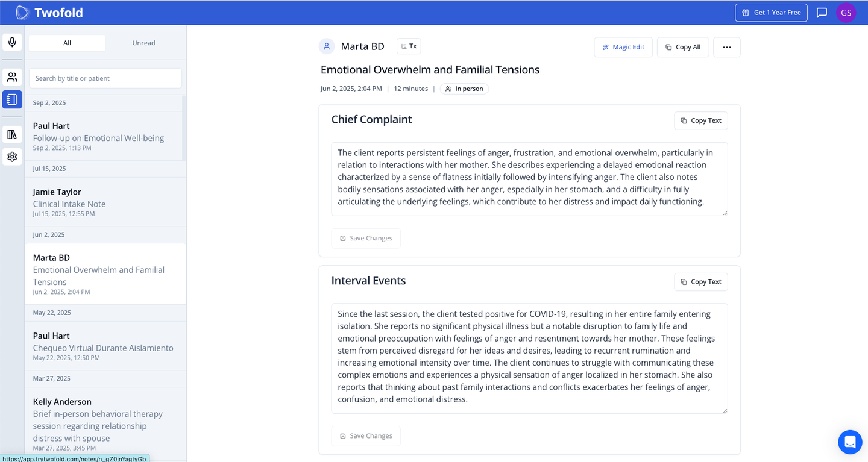
Task: Open Jamie Taylor Clinical Intake Note
Action: coord(105,202)
